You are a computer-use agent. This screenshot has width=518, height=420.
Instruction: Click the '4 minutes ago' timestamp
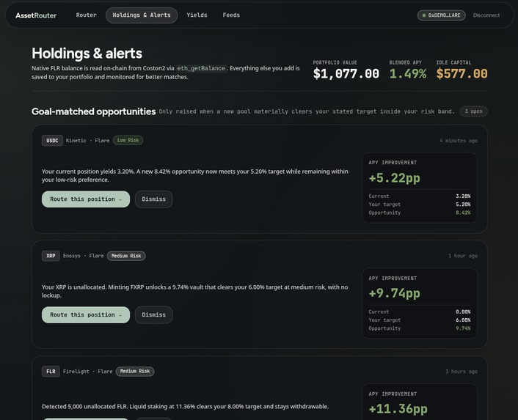(x=459, y=141)
